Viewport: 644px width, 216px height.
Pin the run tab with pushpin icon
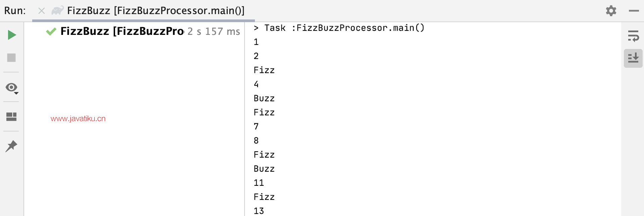[x=11, y=146]
